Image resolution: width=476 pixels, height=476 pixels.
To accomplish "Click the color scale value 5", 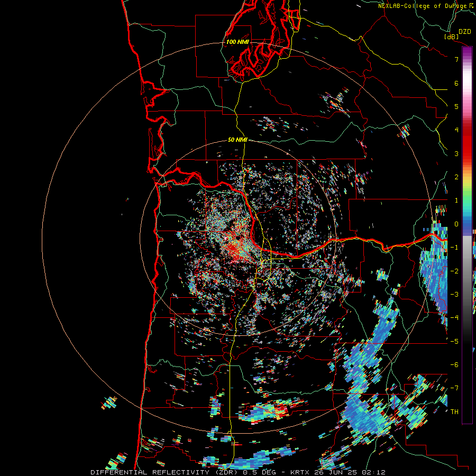I will (x=456, y=106).
